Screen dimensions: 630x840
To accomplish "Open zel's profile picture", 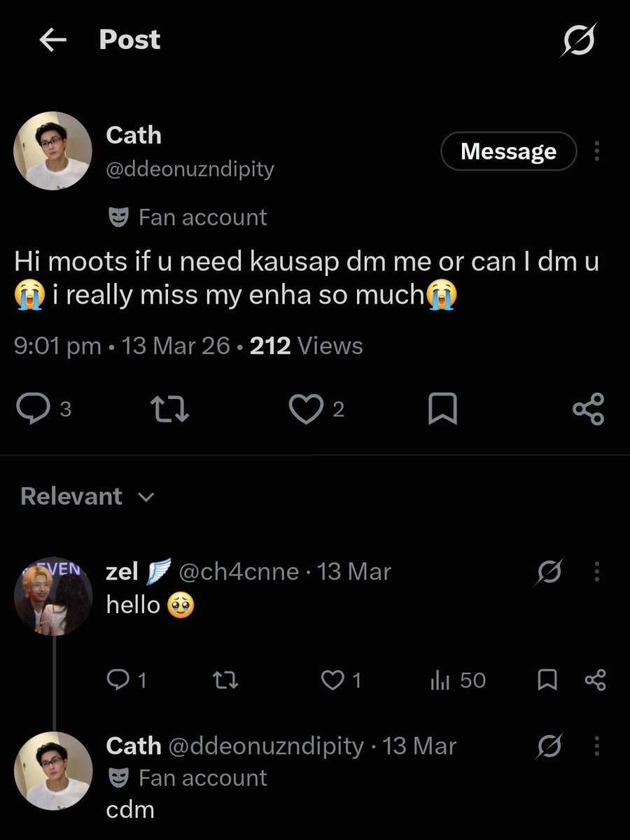I will click(53, 596).
